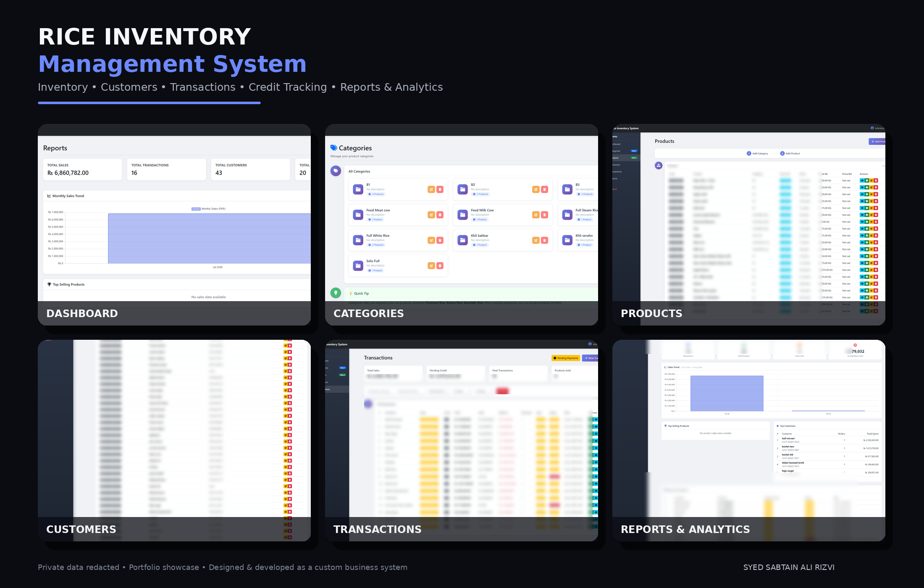Click the blue tag icon next to Categories title
924x588 pixels.
(334, 148)
